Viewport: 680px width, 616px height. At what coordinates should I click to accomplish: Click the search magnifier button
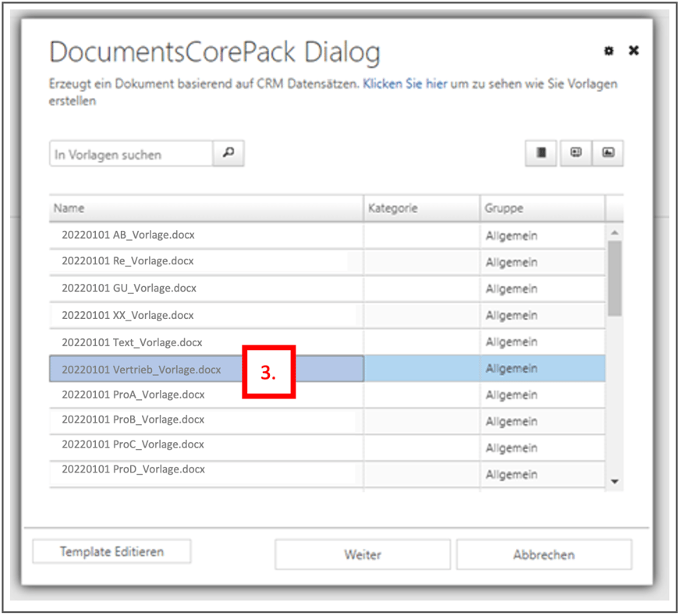coord(228,153)
